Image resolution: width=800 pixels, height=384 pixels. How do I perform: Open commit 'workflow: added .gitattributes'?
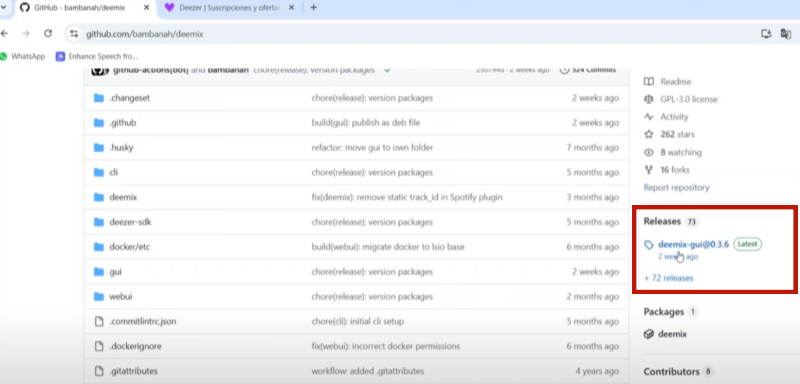tap(367, 371)
